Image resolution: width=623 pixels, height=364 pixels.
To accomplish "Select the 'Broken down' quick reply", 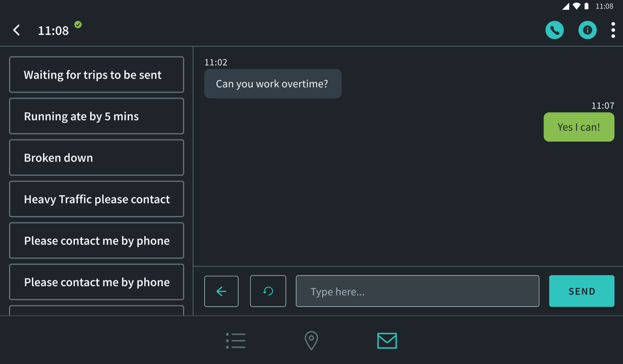I will (96, 157).
